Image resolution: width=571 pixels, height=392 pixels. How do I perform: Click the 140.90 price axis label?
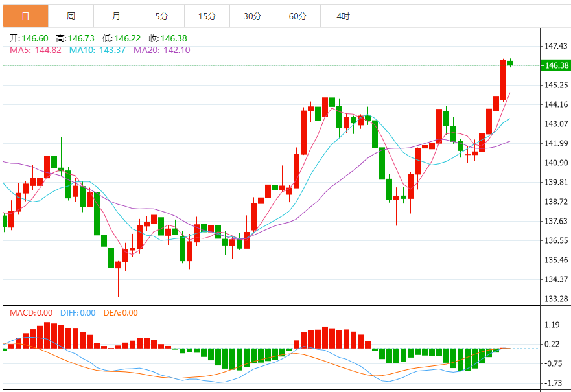coord(556,163)
